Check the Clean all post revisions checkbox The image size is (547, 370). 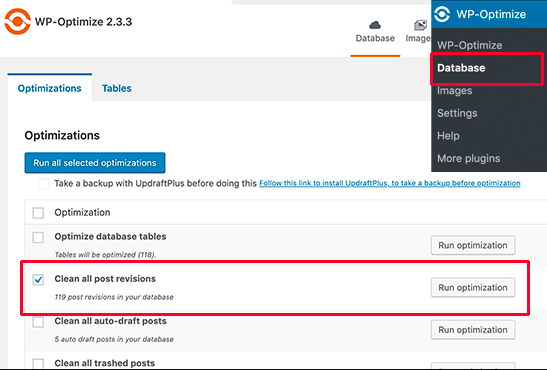coord(38,280)
